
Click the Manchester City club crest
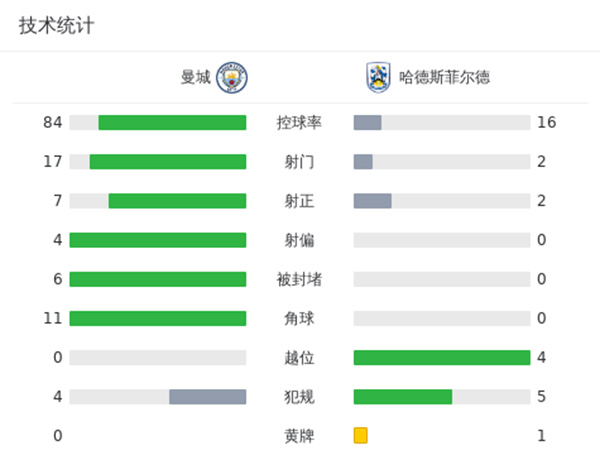(x=231, y=77)
